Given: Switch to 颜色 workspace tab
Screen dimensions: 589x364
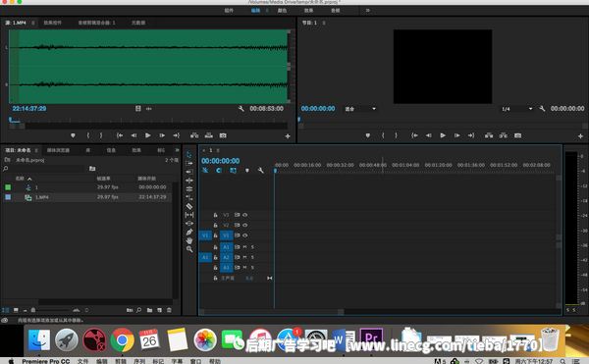Looking at the screenshot, I should [282, 11].
